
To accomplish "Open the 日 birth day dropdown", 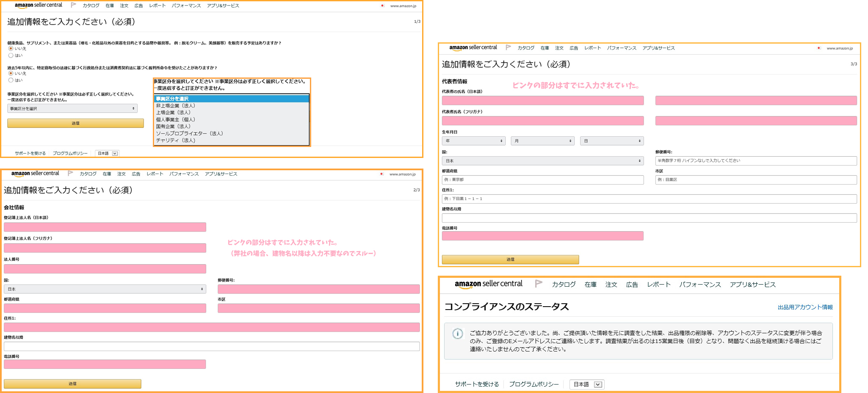I will click(612, 141).
